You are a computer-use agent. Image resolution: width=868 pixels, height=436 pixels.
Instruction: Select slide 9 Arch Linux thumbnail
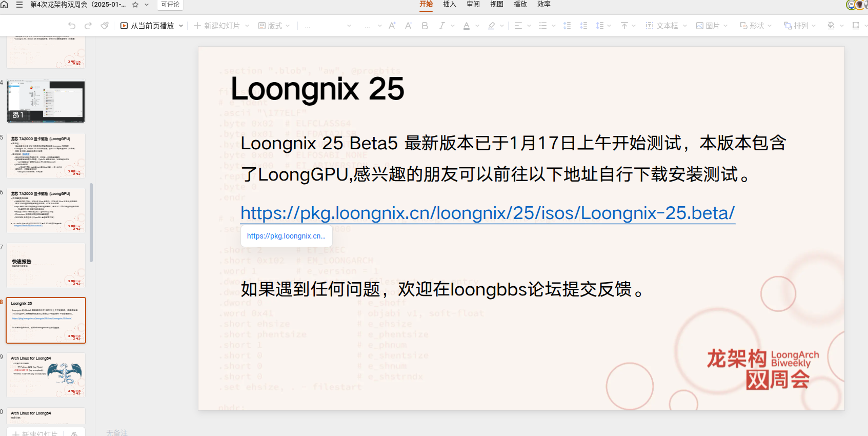46,375
